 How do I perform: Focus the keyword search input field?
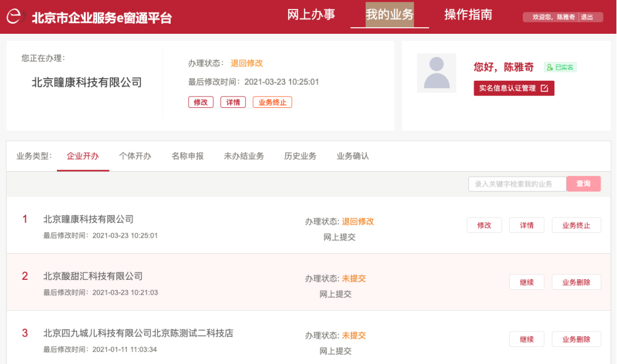coord(517,184)
